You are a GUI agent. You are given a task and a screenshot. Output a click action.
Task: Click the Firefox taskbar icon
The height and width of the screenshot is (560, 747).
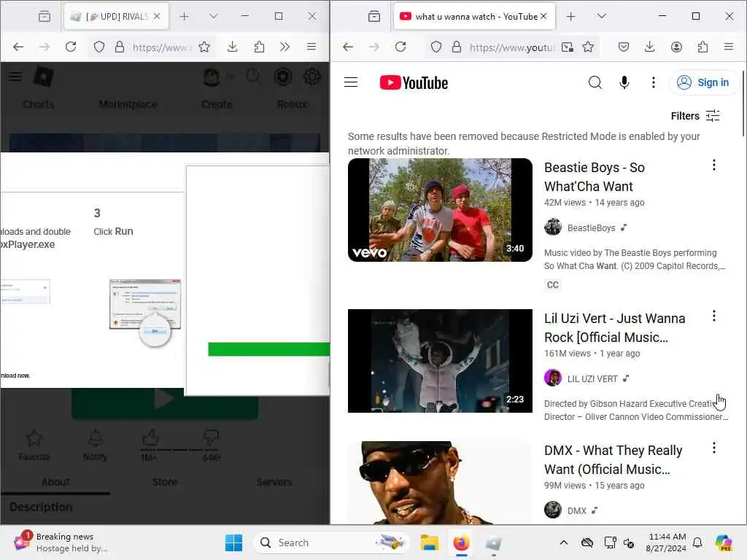(461, 542)
